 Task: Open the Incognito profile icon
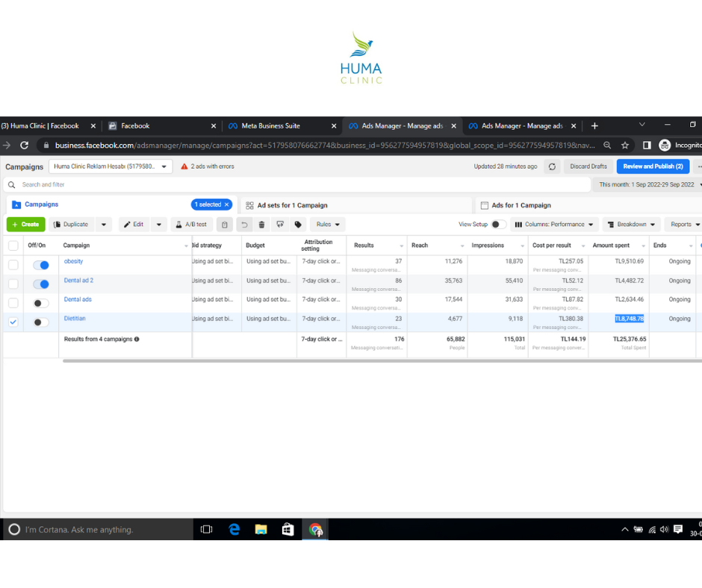pyautogui.click(x=665, y=145)
